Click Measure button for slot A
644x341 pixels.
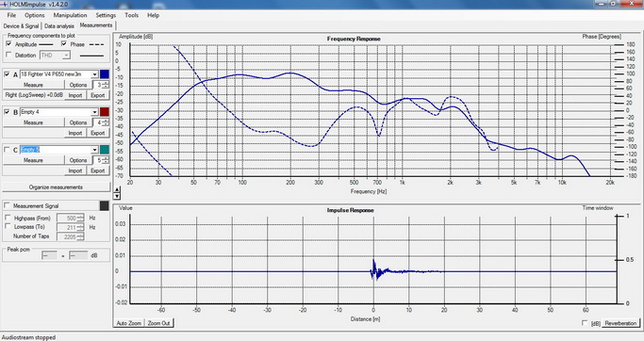34,85
